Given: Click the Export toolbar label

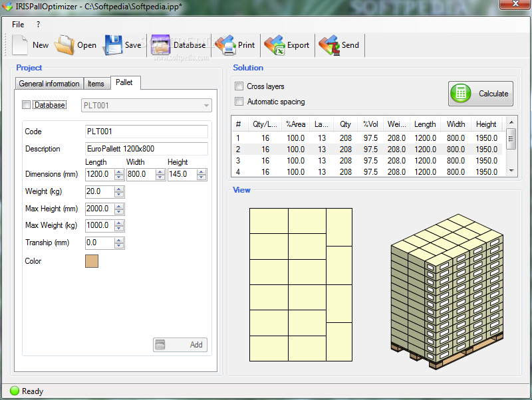Looking at the screenshot, I should tap(298, 45).
